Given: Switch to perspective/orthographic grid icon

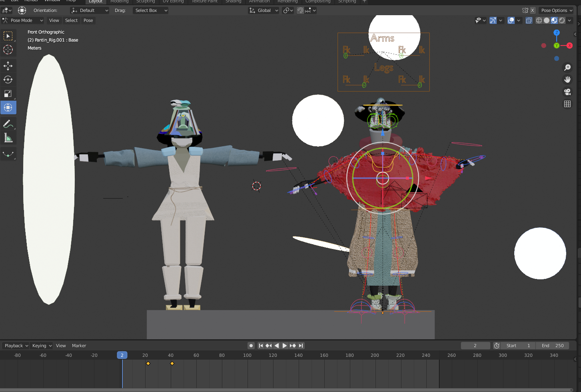Looking at the screenshot, I should point(567,104).
